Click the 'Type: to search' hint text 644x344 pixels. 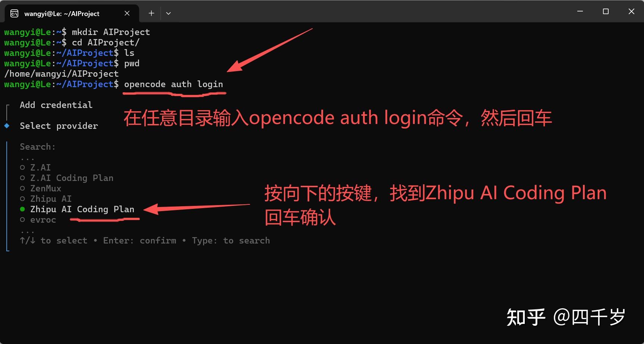click(231, 241)
